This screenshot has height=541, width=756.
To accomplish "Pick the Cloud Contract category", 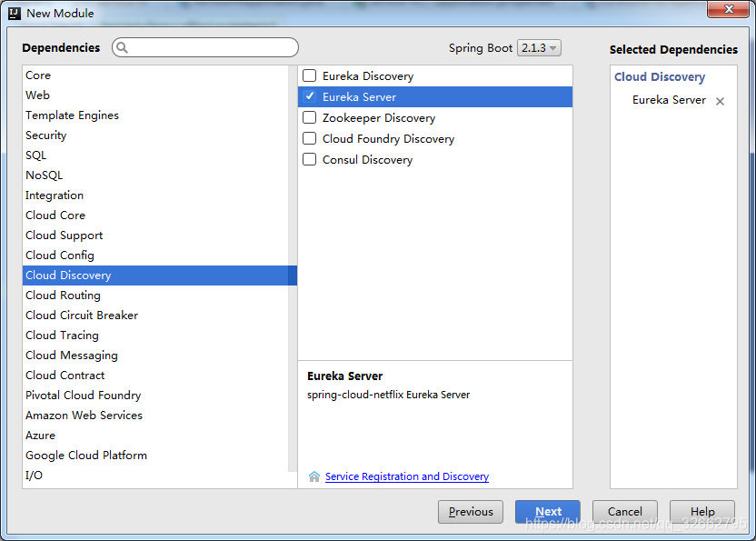I will [x=155, y=376].
